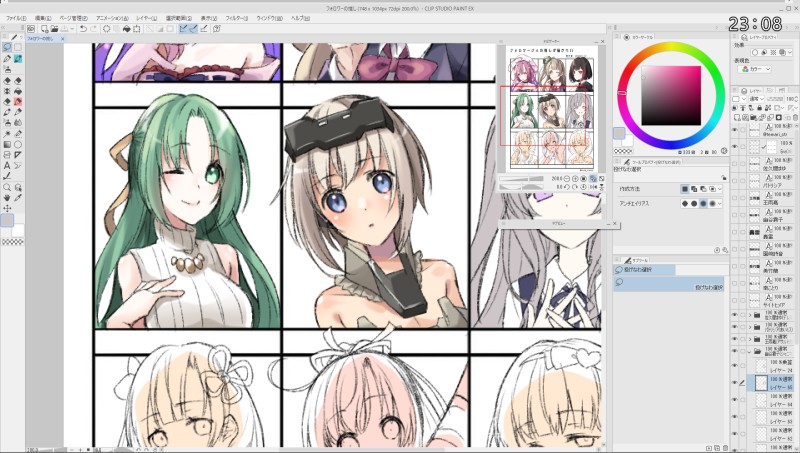Select the highlighted red eraser tool

[18, 102]
